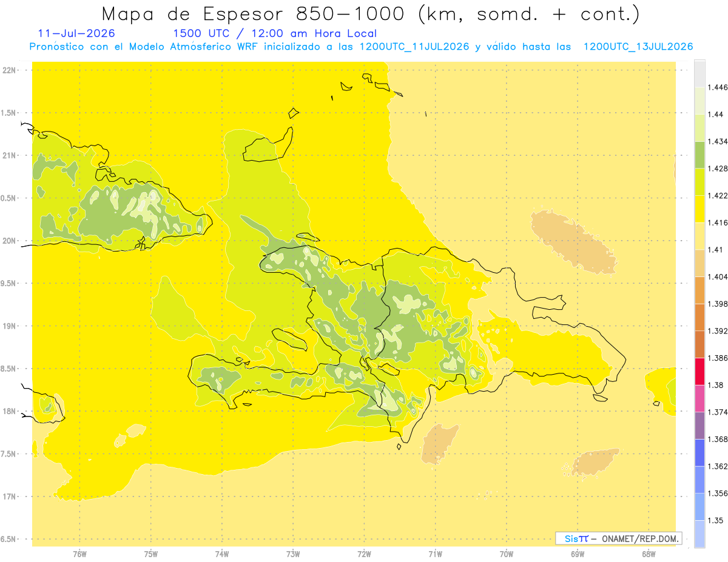Select the pink legend swatch between 1.374 and 1.38
Screen dimensions: 728x562
pos(699,398)
